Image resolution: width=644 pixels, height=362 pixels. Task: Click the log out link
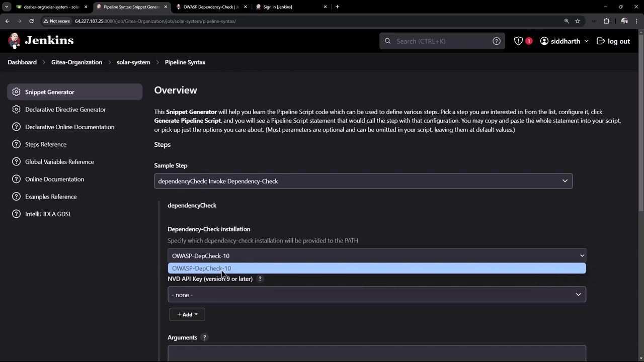click(613, 41)
